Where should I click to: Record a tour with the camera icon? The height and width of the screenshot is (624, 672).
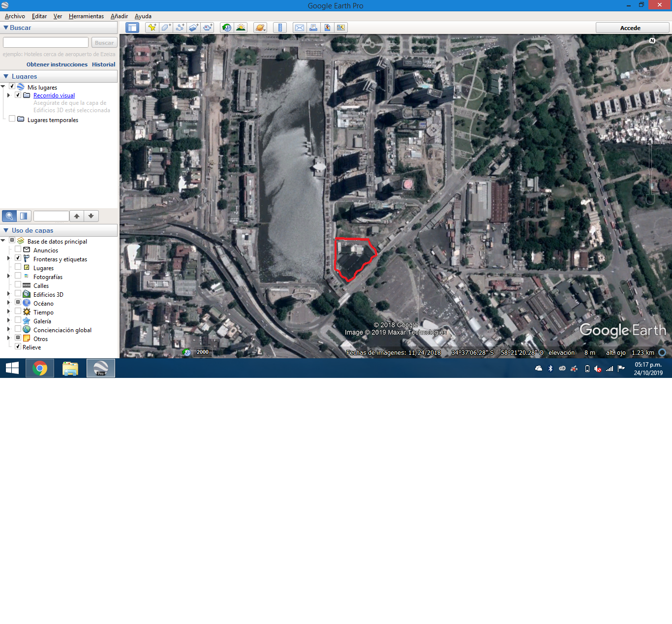(207, 28)
